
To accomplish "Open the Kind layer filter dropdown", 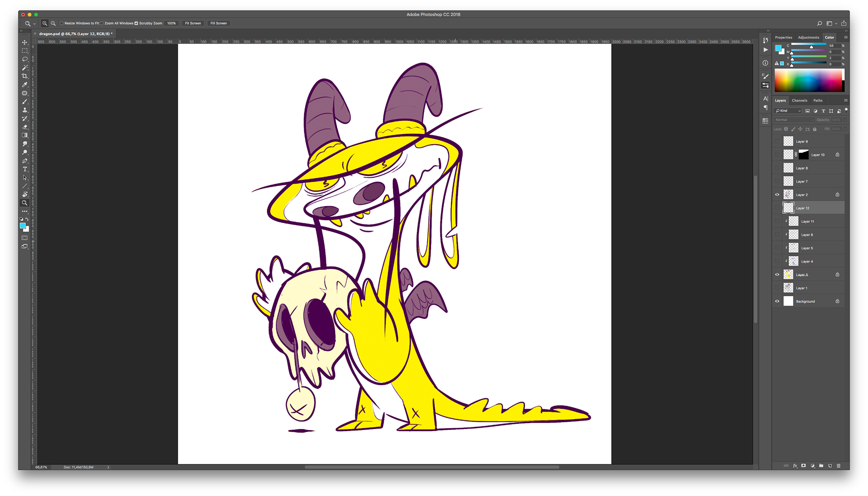I will click(788, 111).
